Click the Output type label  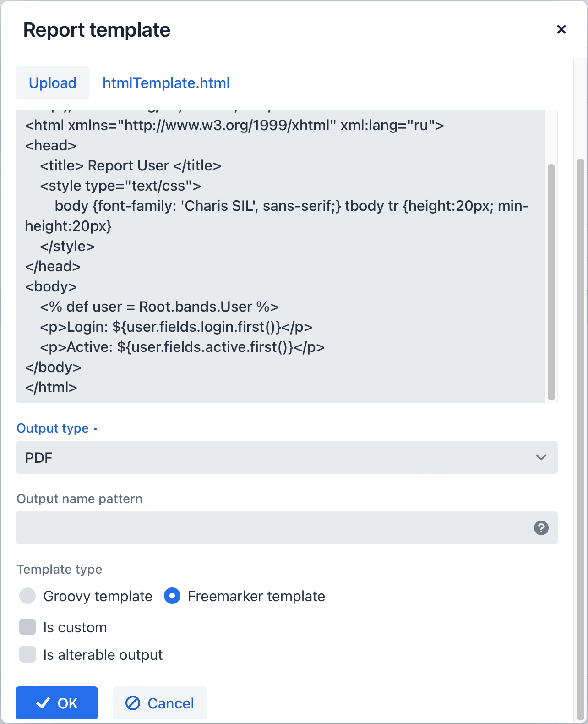[52, 428]
